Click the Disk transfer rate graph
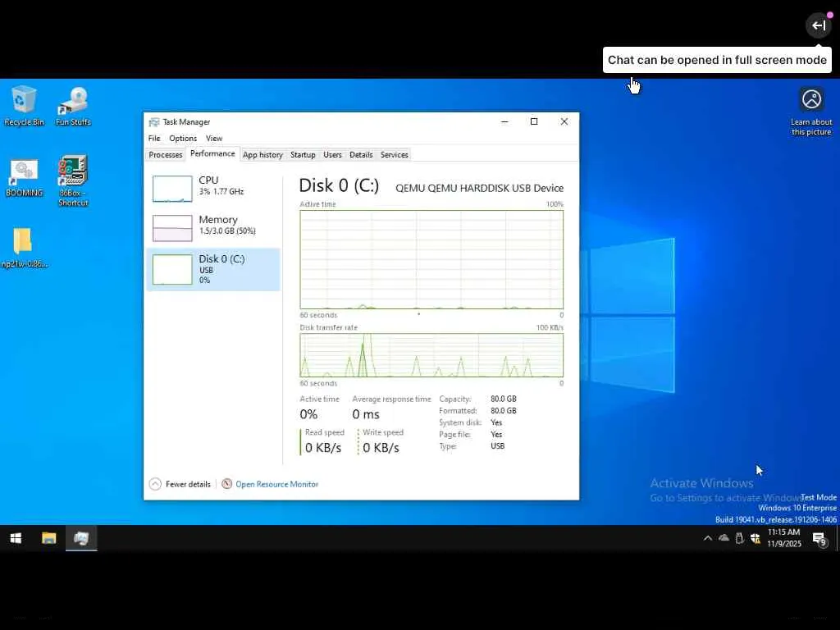Viewport: 840px width, 630px height. [431, 355]
